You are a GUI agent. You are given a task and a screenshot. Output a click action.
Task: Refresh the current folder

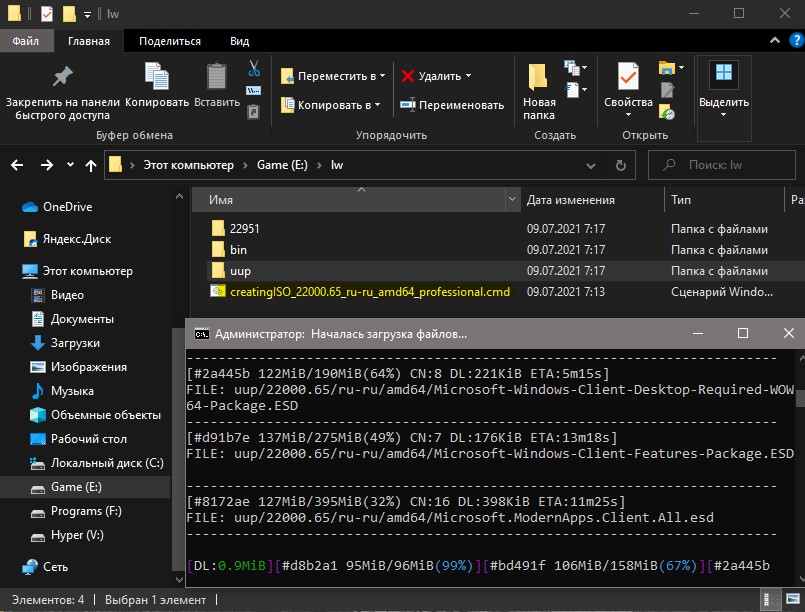click(x=621, y=165)
